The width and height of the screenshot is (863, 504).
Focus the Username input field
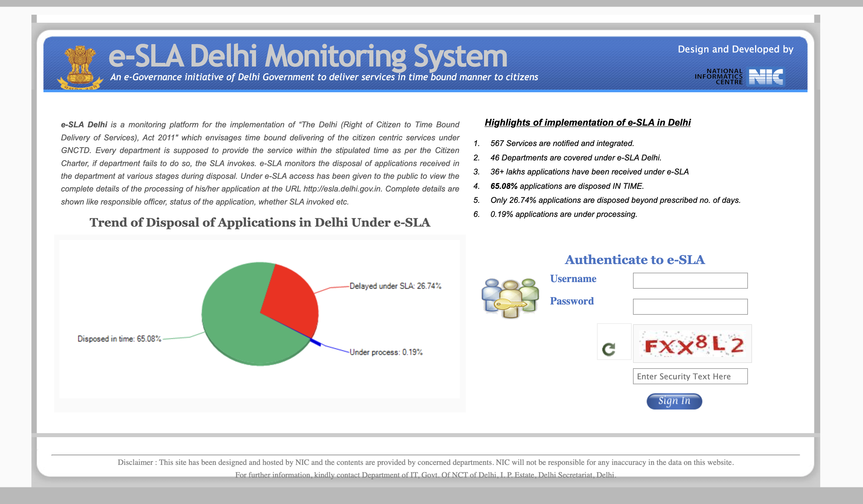click(690, 280)
